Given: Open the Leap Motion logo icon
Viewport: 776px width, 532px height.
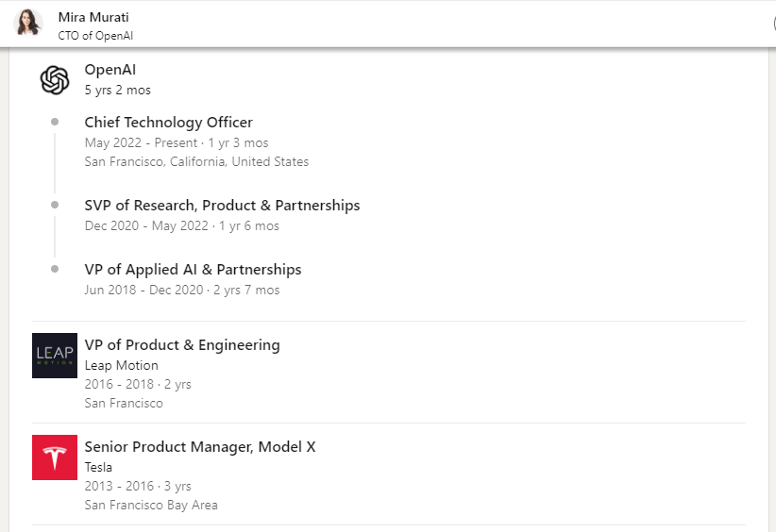Looking at the screenshot, I should [x=55, y=356].
